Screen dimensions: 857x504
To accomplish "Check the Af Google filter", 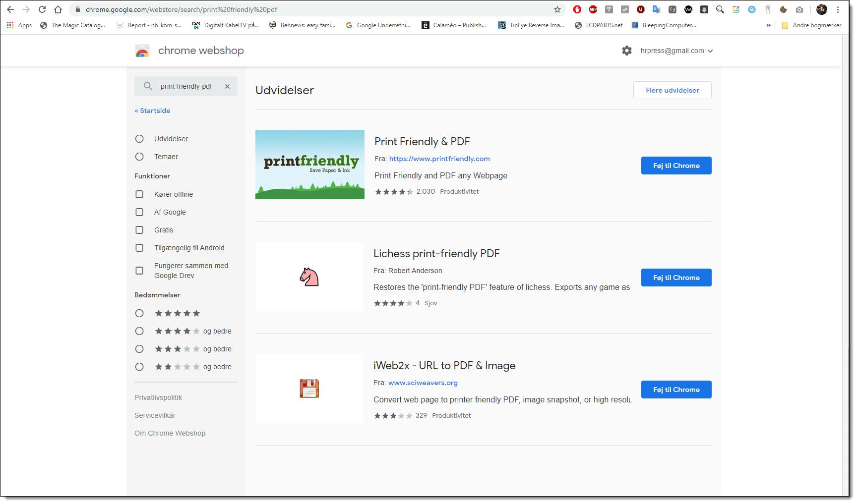I will 139,212.
